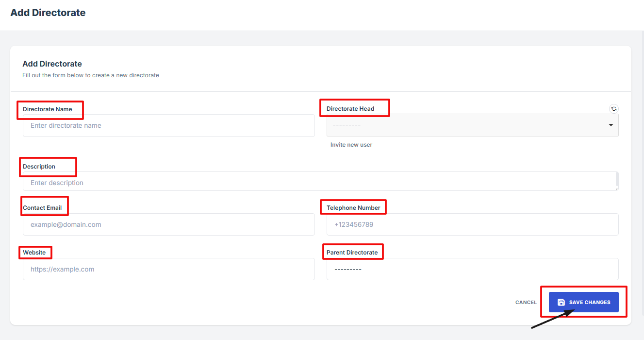This screenshot has width=644, height=340.
Task: Click the Website field label
Action: pyautogui.click(x=34, y=253)
